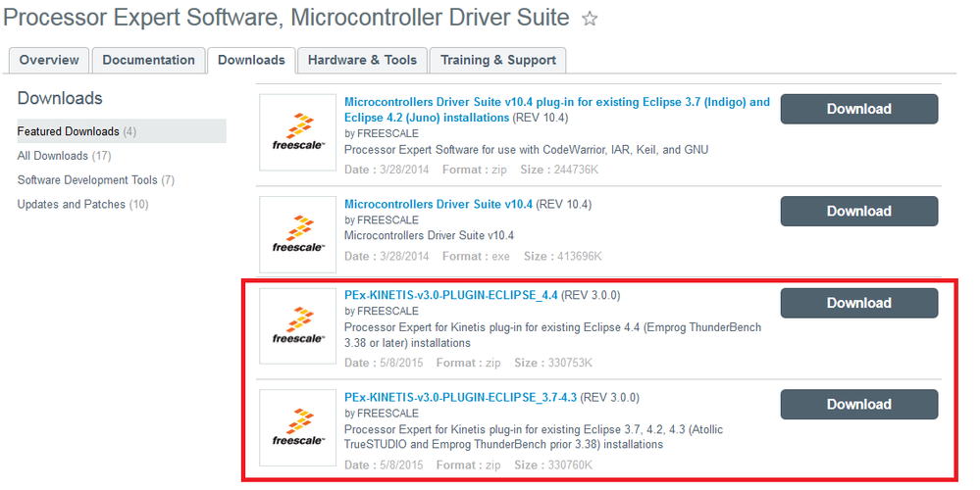Click description mentioning Atollic TrueSTUDIO

pos(533,437)
